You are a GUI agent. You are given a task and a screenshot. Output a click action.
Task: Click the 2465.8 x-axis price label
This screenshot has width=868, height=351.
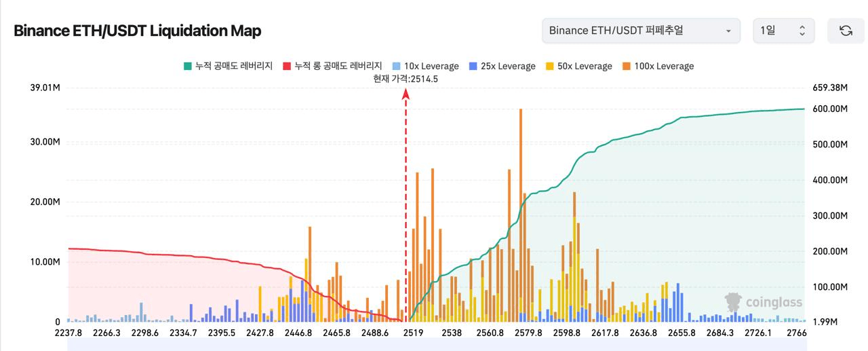coord(337,333)
